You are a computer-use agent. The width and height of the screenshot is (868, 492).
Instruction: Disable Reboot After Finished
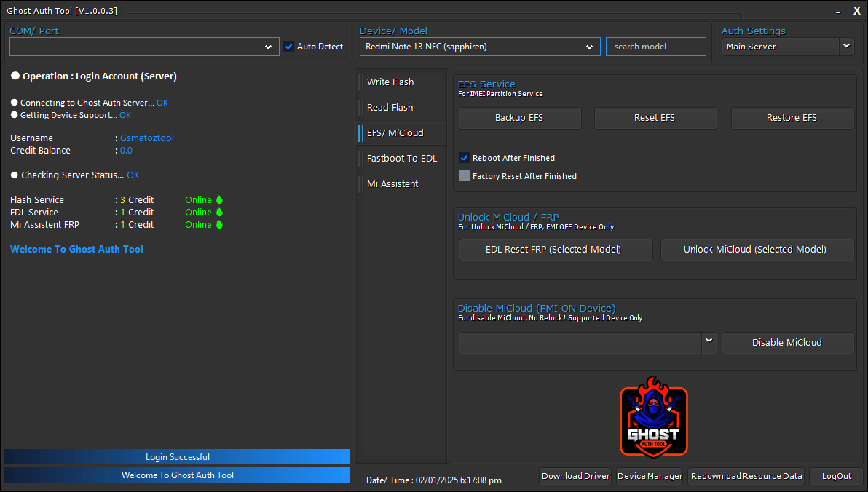pos(464,157)
